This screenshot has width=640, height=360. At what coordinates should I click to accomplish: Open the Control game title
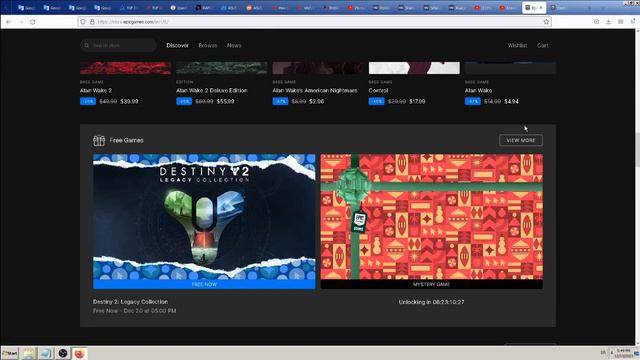click(x=378, y=90)
